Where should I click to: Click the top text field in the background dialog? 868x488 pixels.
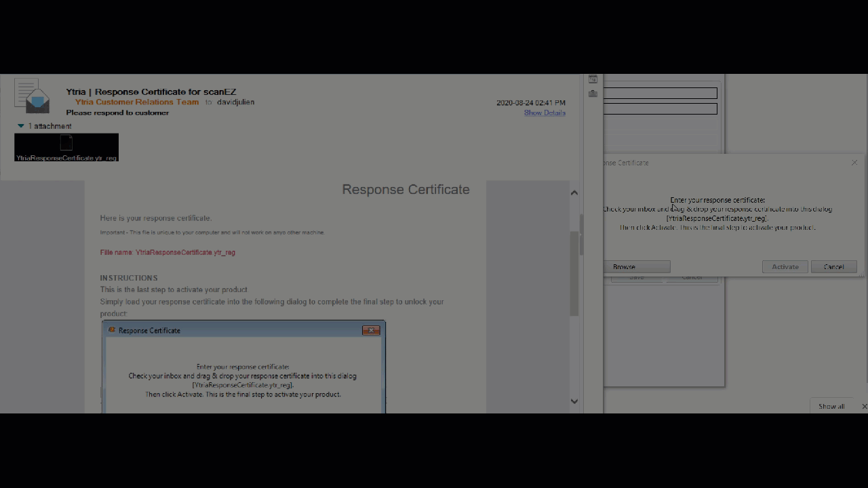coord(661,93)
